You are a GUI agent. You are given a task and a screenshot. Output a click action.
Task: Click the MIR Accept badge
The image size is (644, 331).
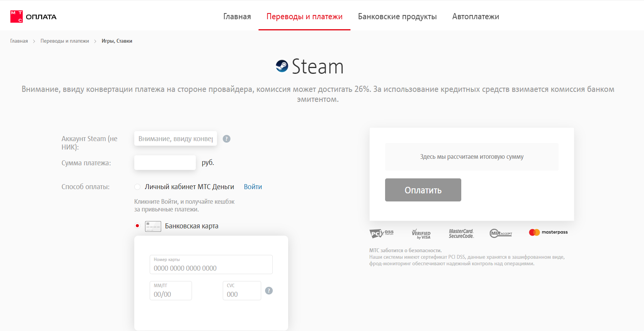[x=501, y=233]
